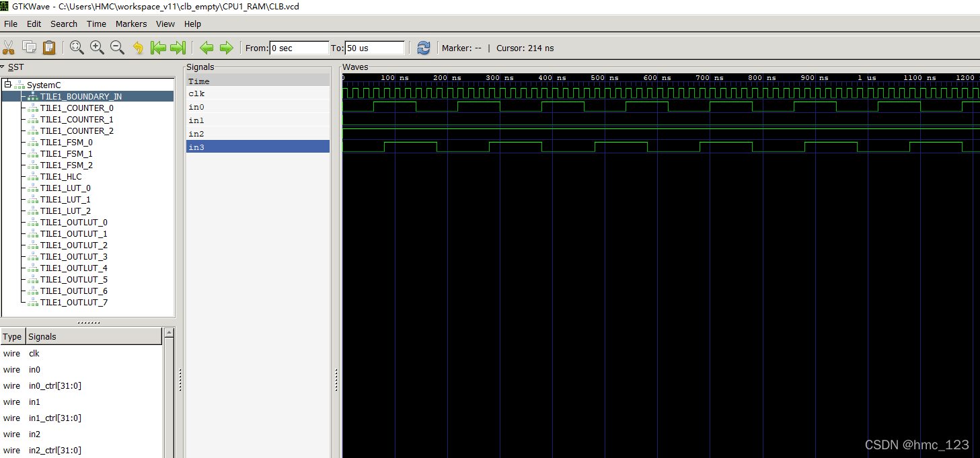The width and height of the screenshot is (980, 458).
Task: Open the Time menu
Action: click(x=96, y=24)
